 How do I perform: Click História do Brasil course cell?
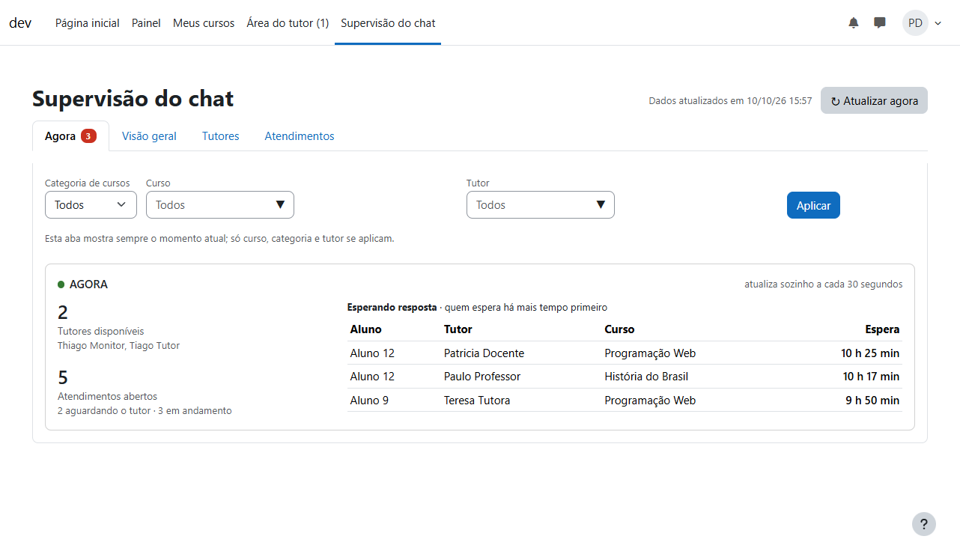(x=646, y=377)
